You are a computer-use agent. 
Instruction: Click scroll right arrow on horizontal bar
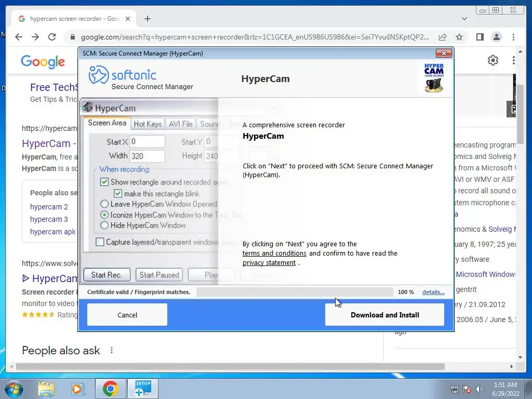512,366
